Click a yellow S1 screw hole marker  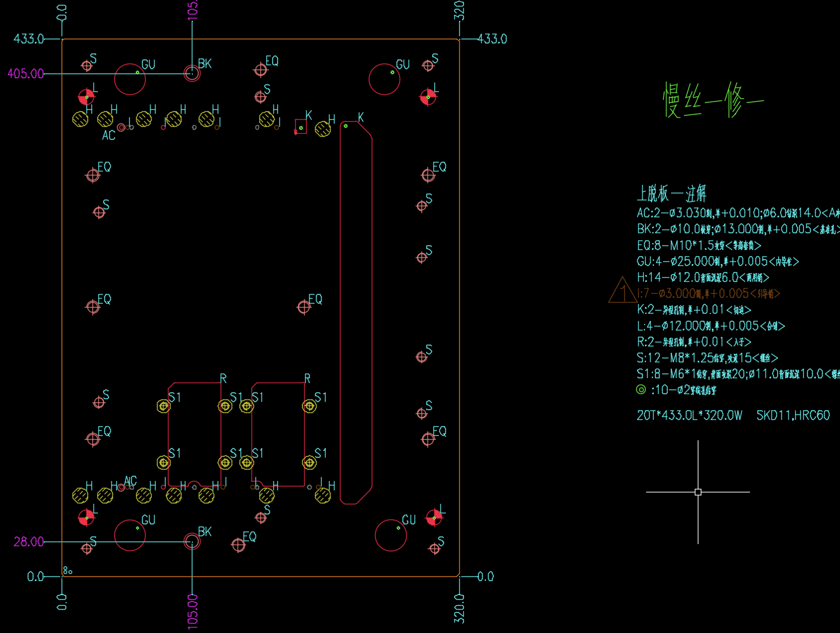tap(163, 406)
